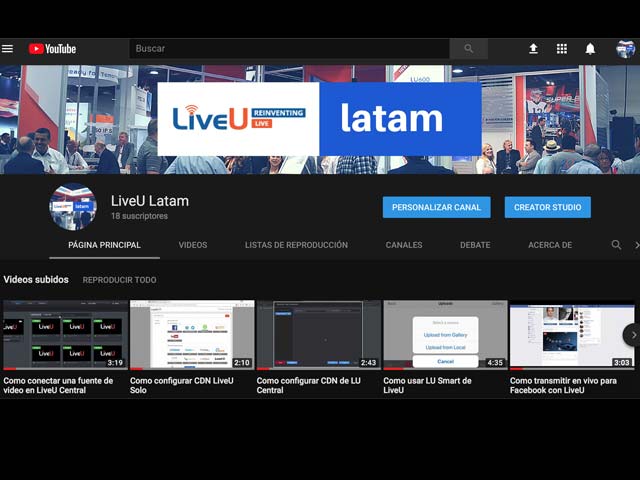
Task: Open the notifications bell
Action: (x=590, y=49)
